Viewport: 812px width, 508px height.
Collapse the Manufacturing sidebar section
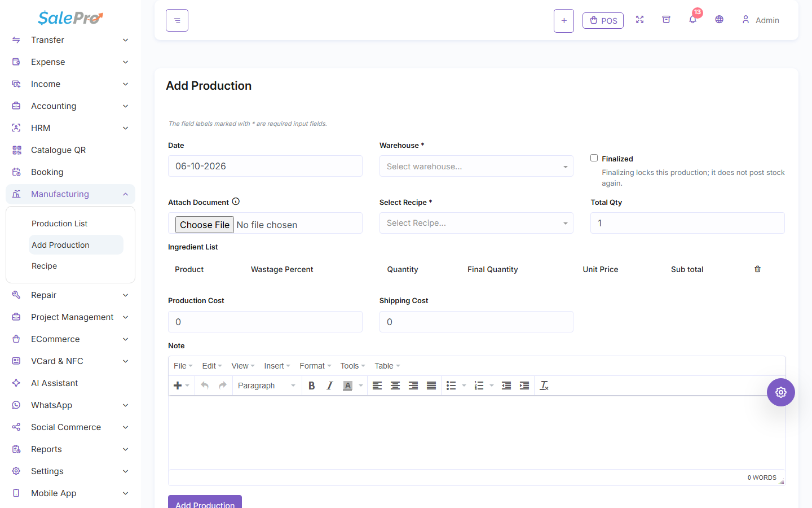70,194
